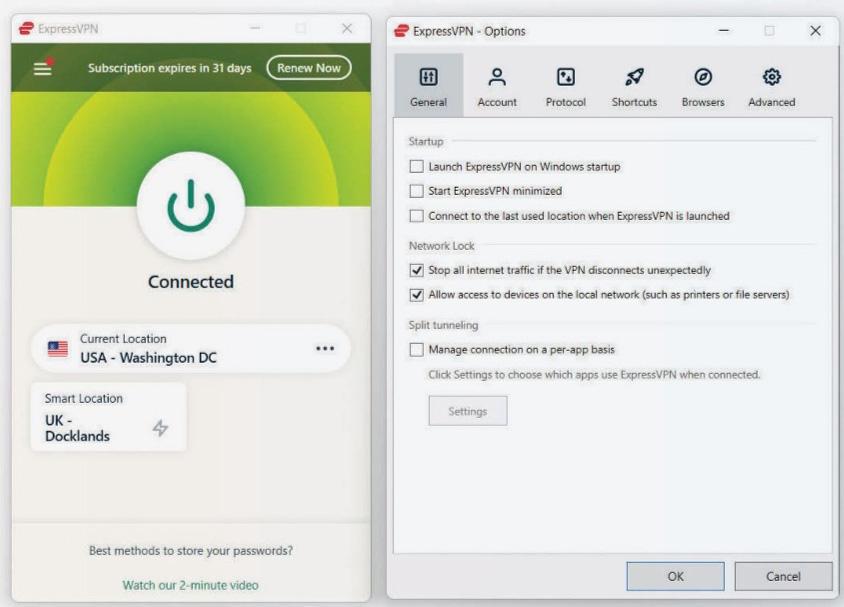Click the Split tunneling section heading
This screenshot has height=607, width=844.
(x=443, y=325)
